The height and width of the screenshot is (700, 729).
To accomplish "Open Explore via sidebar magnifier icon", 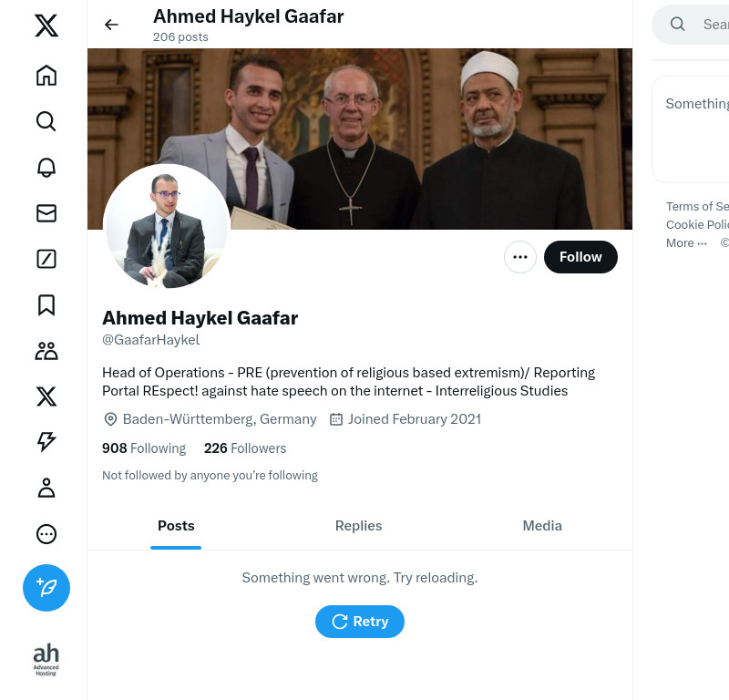I will 46,121.
